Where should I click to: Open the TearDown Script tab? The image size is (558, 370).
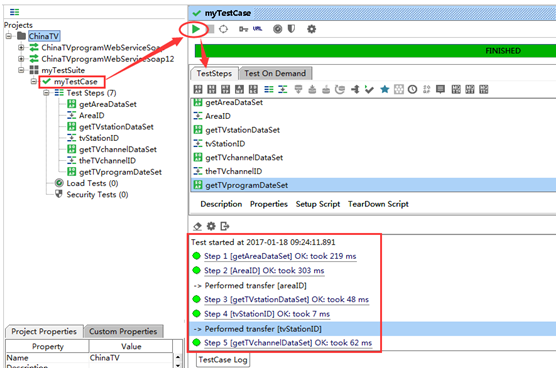pyautogui.click(x=378, y=204)
